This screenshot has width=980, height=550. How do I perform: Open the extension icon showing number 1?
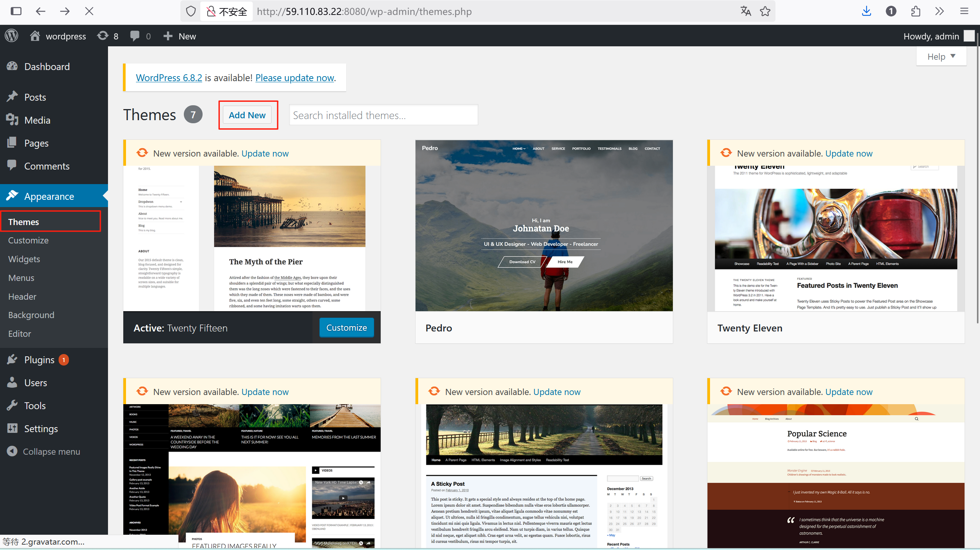point(891,11)
